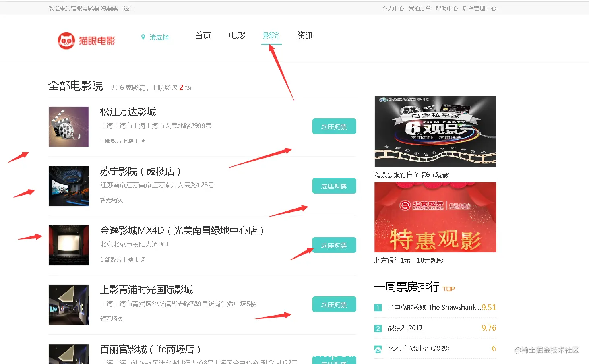589x364 pixels.
Task: Click the location pin icon beside 请选择
Action: tap(143, 37)
